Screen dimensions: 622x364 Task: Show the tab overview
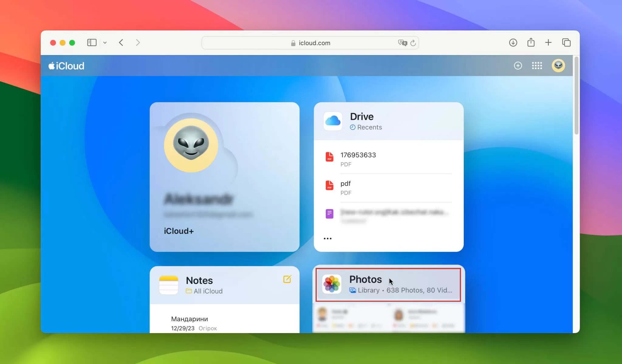[x=566, y=42]
